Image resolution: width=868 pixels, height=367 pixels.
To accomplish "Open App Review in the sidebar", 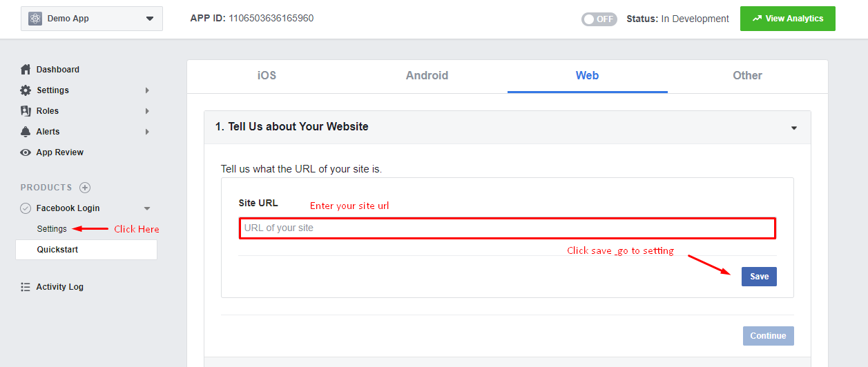I will point(60,152).
